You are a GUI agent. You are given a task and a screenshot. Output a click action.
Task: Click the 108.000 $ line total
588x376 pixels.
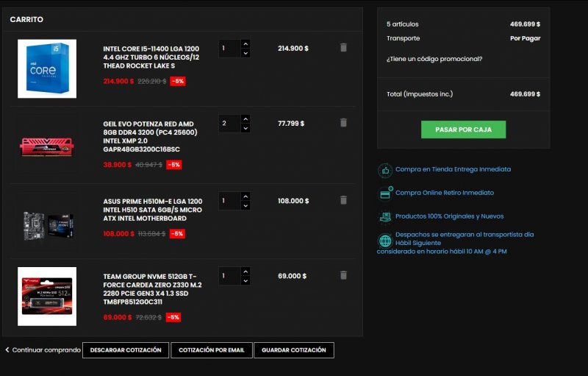pyautogui.click(x=293, y=201)
